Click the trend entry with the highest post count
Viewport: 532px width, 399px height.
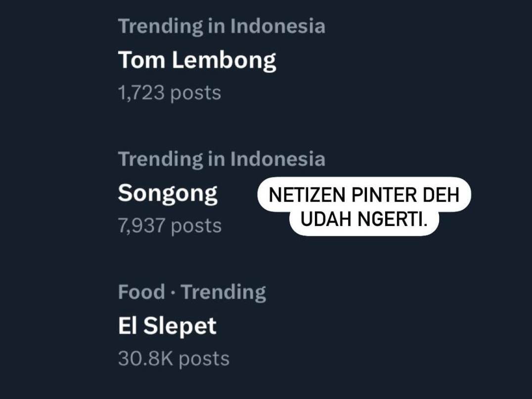coord(167,325)
